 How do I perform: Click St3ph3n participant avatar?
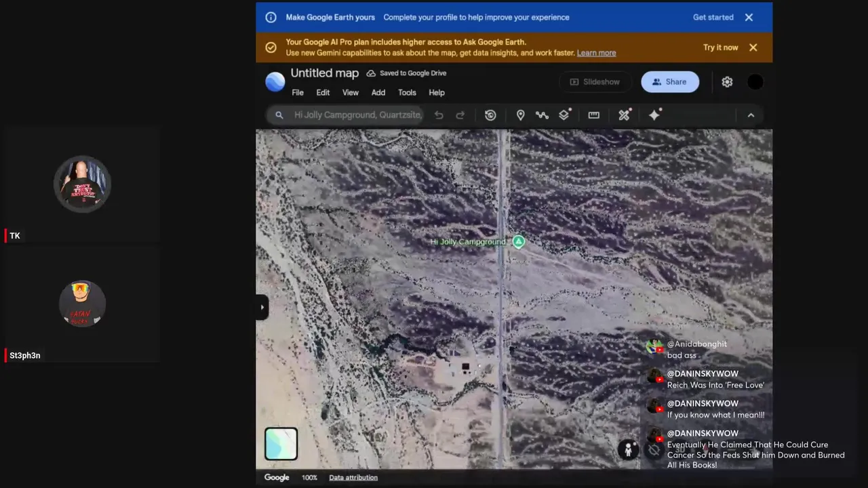pos(82,304)
